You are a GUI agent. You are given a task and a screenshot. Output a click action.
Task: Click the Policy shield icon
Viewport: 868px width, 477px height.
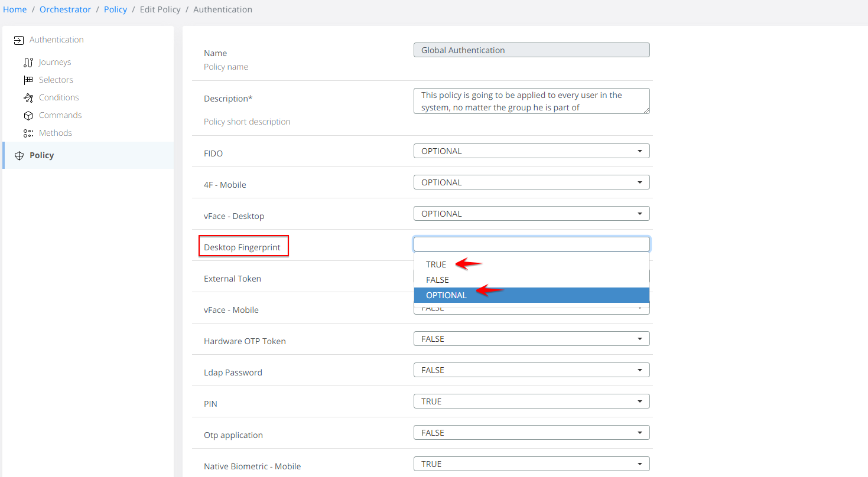tap(19, 156)
